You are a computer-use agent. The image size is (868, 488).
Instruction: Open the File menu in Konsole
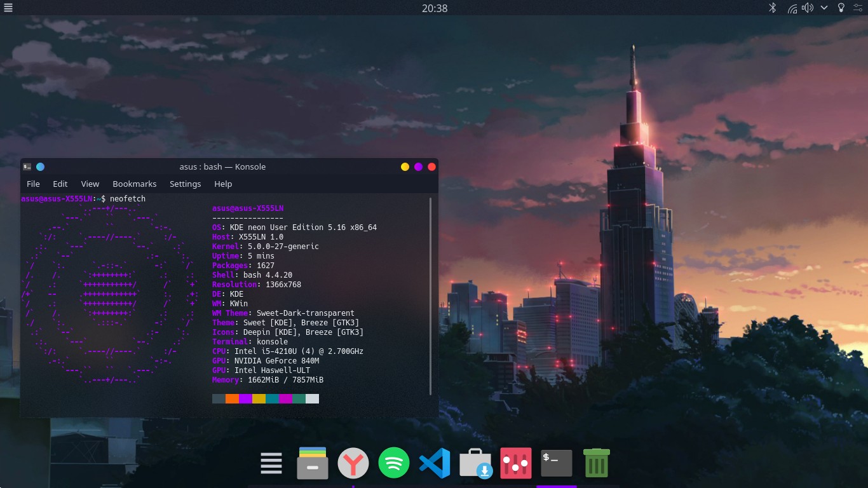[33, 184]
